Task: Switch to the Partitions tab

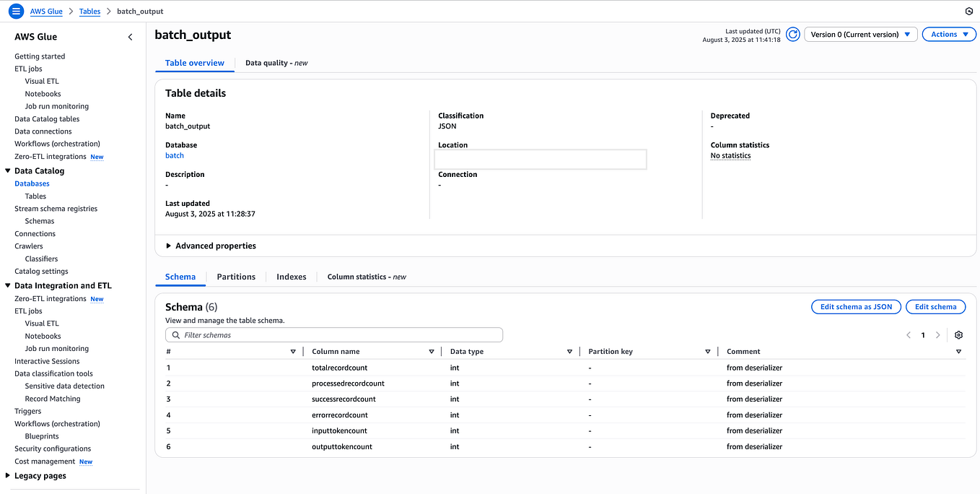Action: pos(235,277)
